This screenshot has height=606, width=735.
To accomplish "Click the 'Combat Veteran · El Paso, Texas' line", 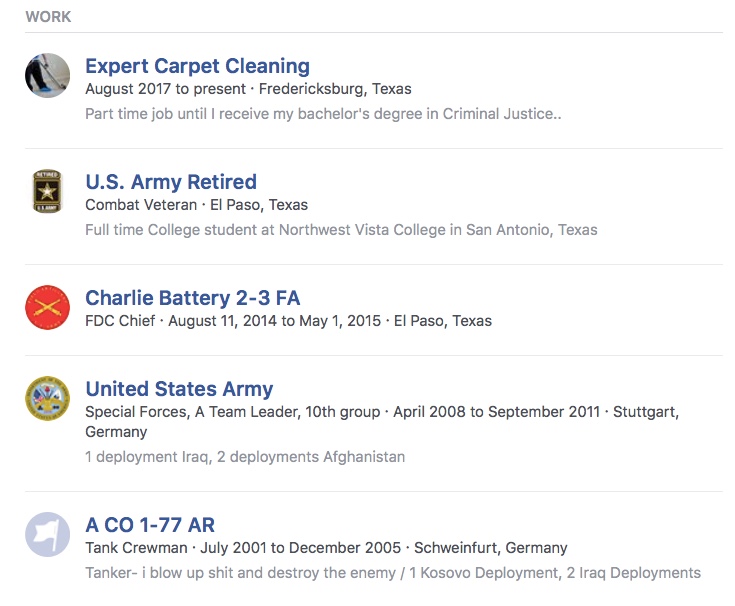I will [196, 205].
